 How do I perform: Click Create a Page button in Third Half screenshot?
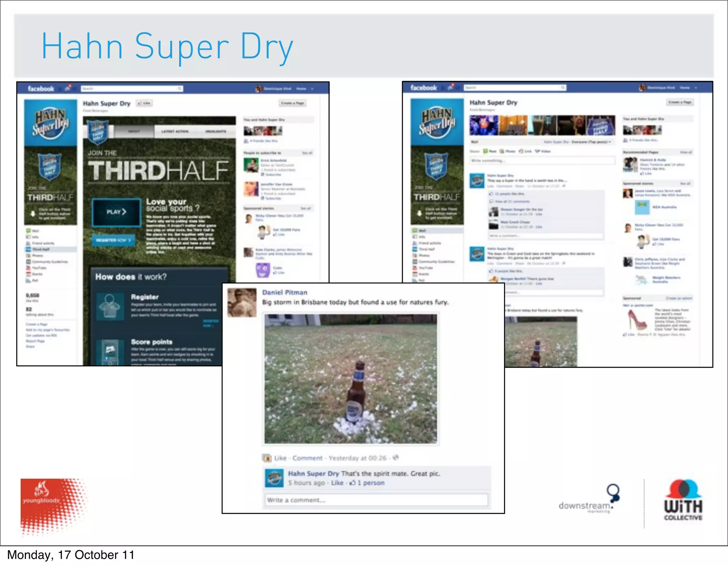[x=293, y=103]
